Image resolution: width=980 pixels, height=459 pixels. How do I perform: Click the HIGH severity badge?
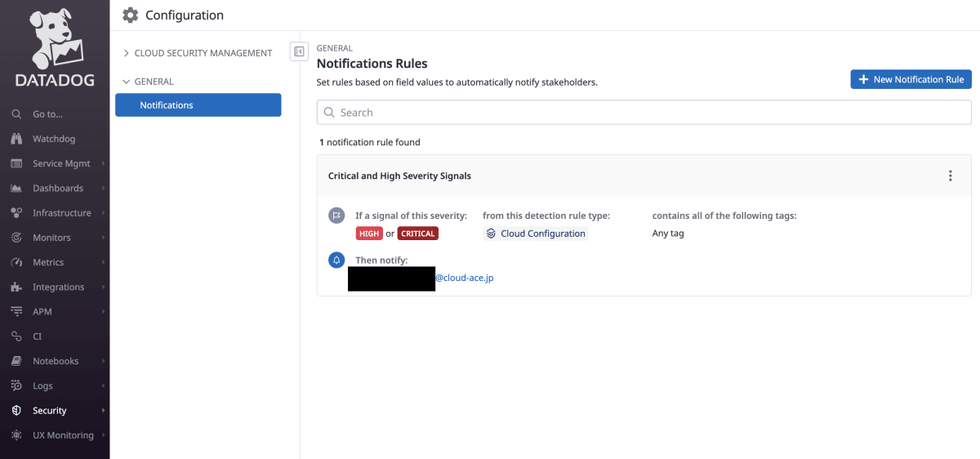(369, 234)
